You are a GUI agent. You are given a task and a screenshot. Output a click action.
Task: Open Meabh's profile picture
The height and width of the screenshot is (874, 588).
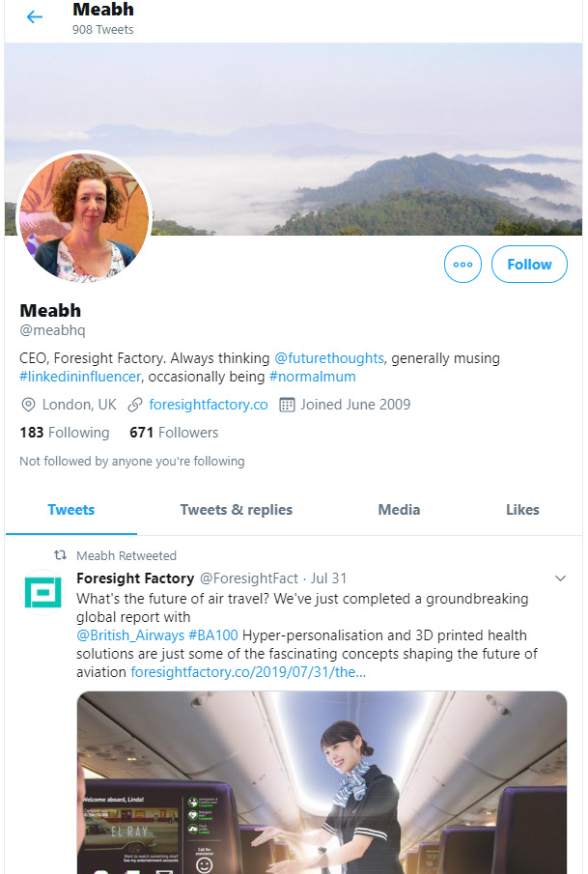(x=84, y=217)
